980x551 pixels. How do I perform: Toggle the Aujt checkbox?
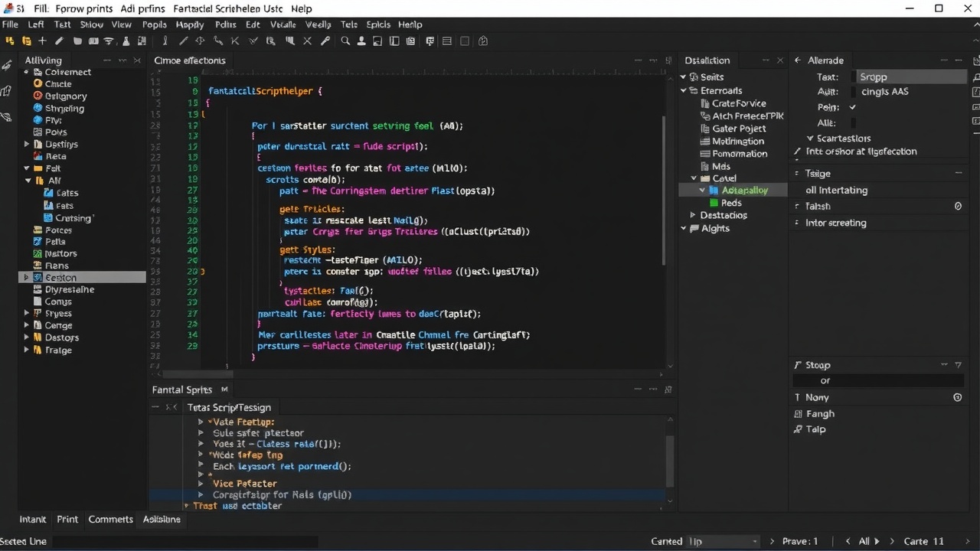click(x=853, y=92)
